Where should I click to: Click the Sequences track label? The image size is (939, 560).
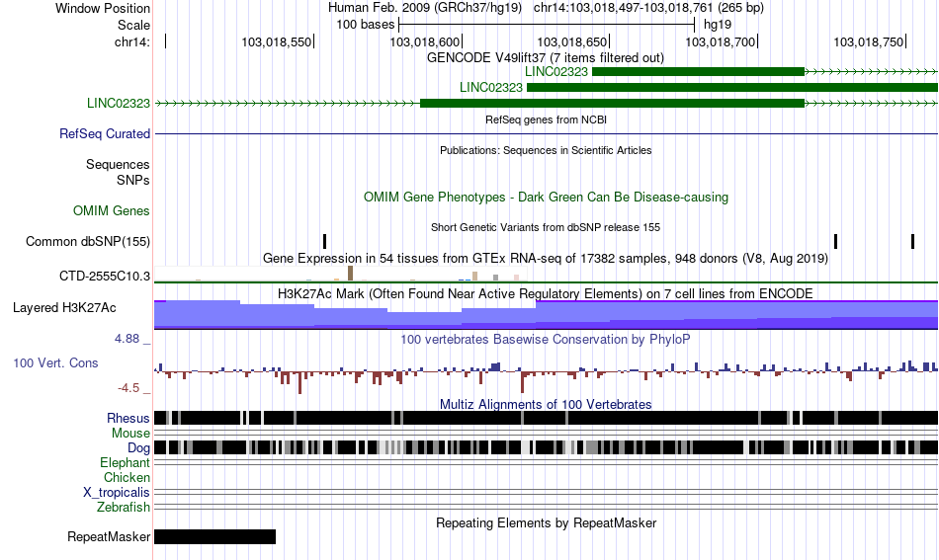pos(118,164)
